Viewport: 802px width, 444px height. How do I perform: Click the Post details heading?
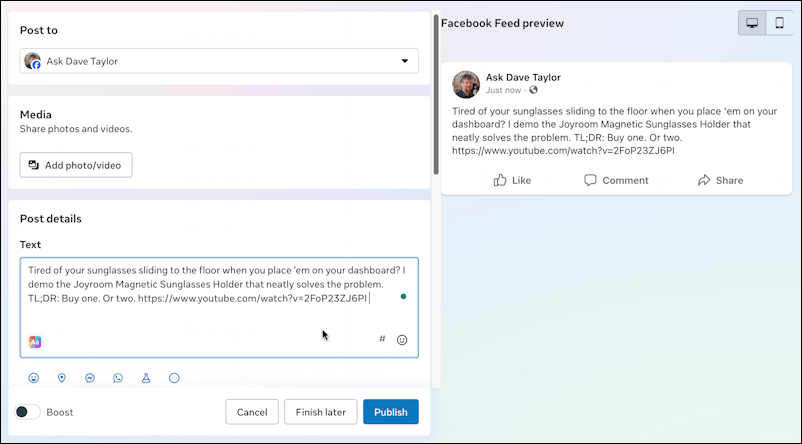[x=51, y=218]
